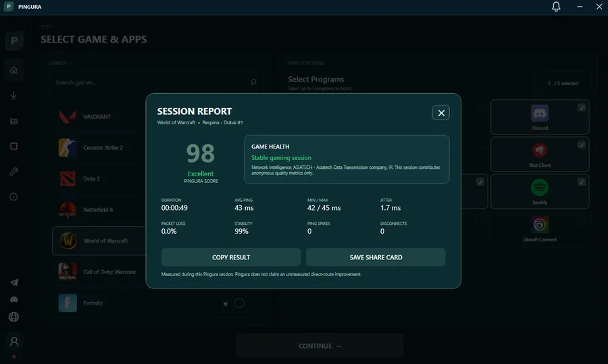Click the Pingura logo in title bar

click(x=9, y=7)
